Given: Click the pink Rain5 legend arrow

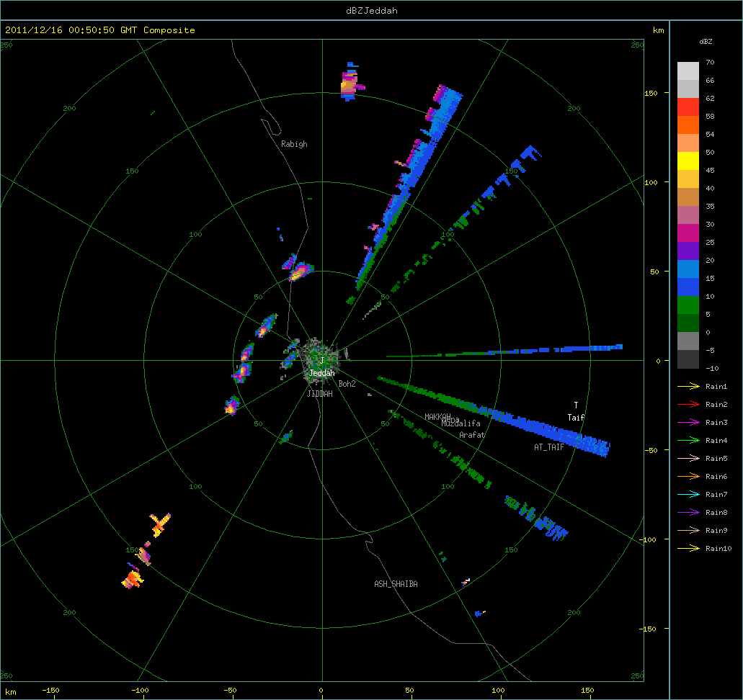Looking at the screenshot, I should tap(688, 459).
